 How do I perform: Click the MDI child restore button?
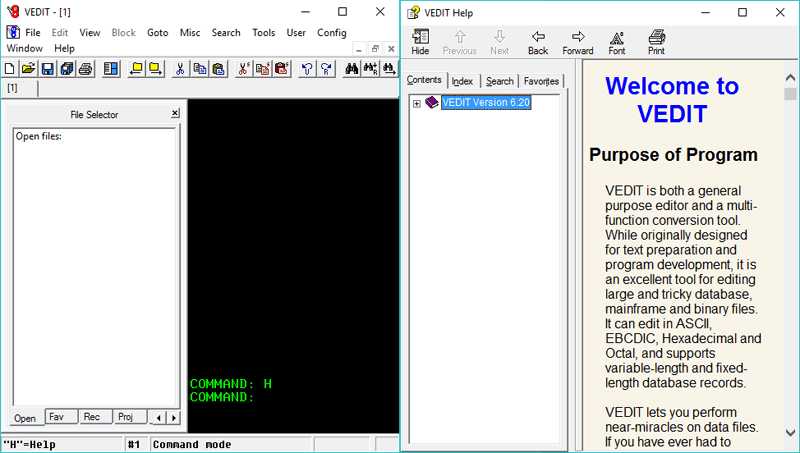coord(375,49)
